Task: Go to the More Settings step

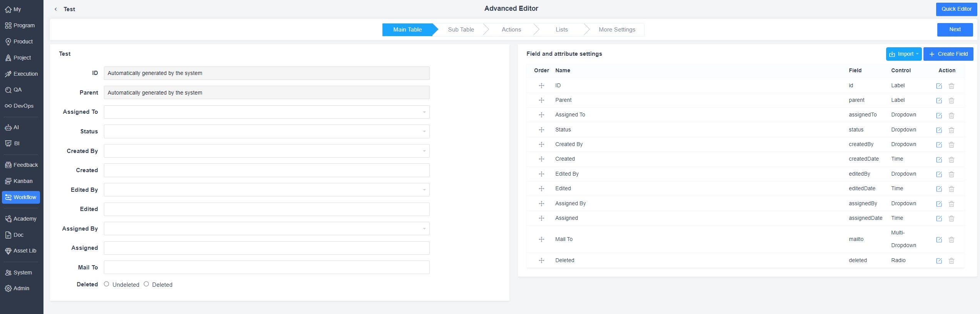Action: pyautogui.click(x=616, y=30)
